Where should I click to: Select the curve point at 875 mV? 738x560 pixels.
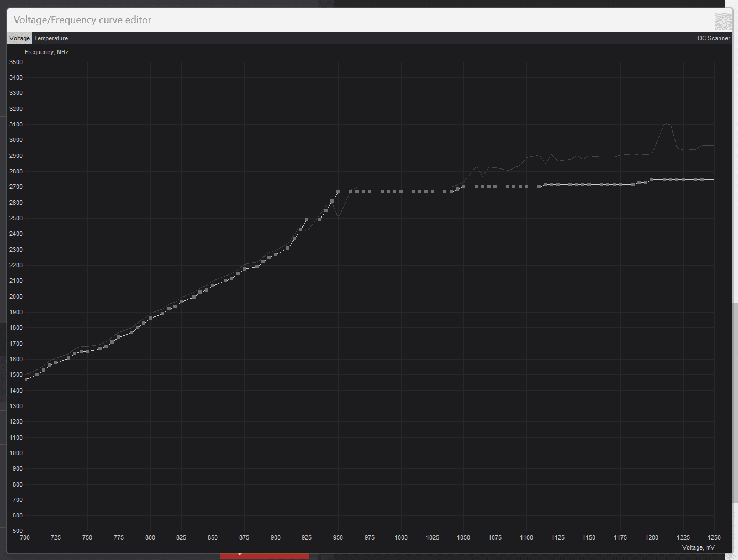[244, 269]
